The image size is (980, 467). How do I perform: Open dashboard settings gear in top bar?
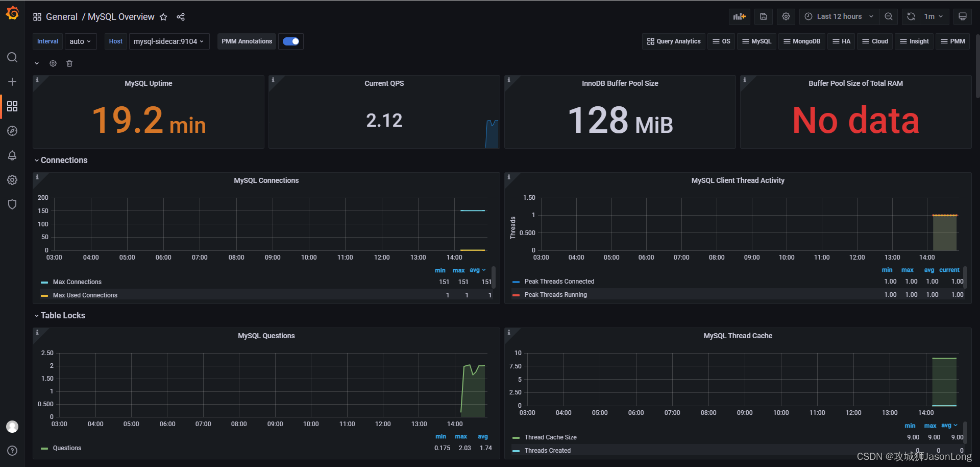tap(786, 16)
